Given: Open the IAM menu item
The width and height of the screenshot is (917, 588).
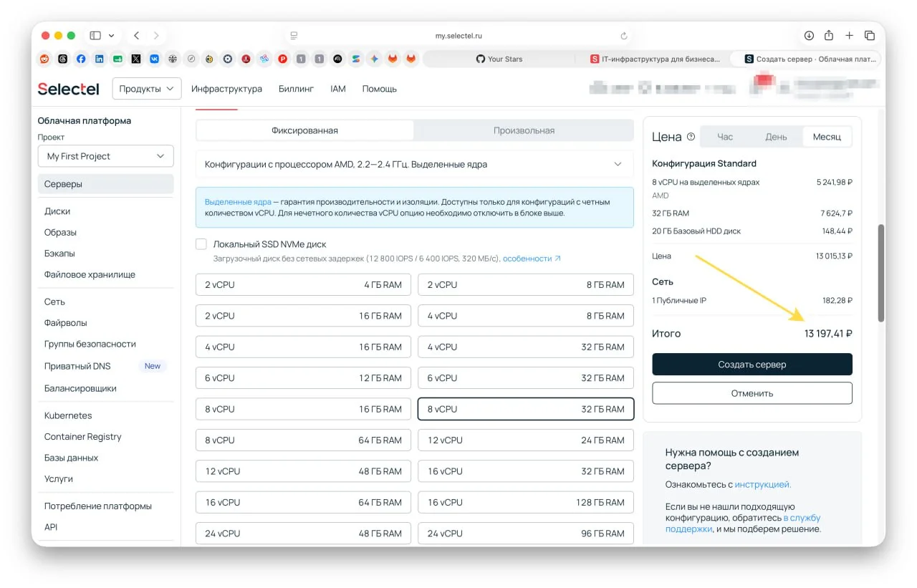Looking at the screenshot, I should click(338, 89).
